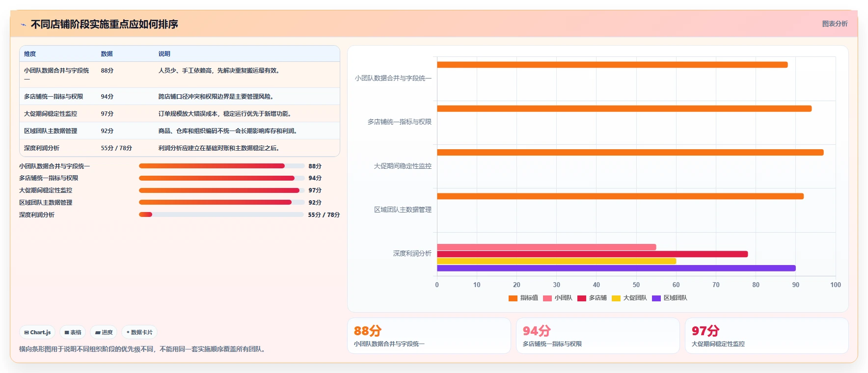Toggle the 大促团队 legend item

[629, 298]
